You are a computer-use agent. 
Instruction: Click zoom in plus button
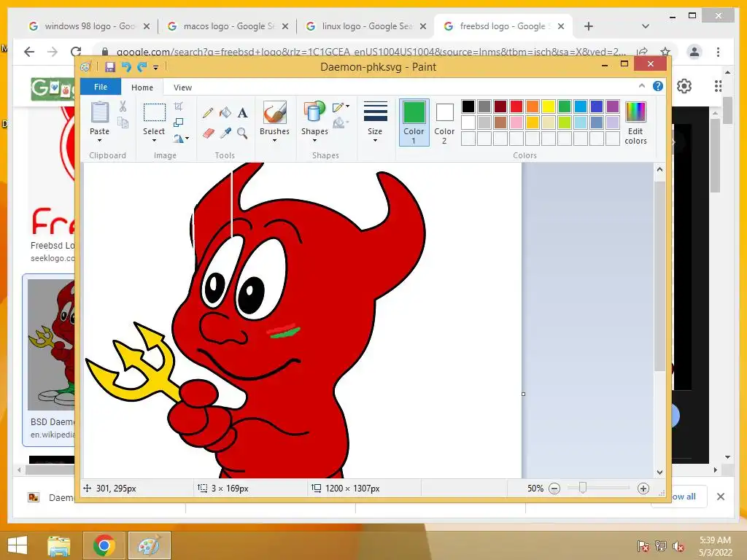pyautogui.click(x=643, y=488)
